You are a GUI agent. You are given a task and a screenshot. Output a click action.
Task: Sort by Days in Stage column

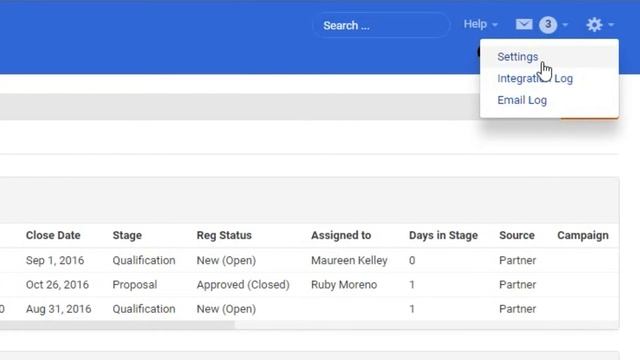tap(443, 235)
